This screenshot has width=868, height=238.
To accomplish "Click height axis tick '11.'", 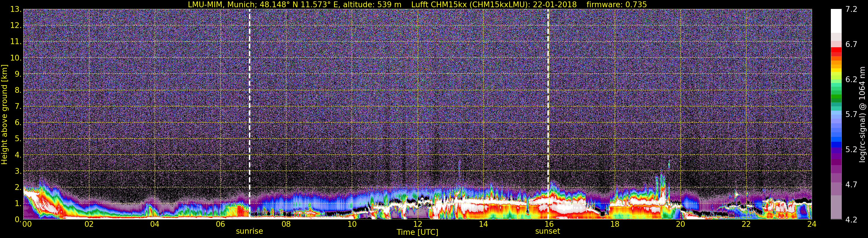I will (16, 41).
